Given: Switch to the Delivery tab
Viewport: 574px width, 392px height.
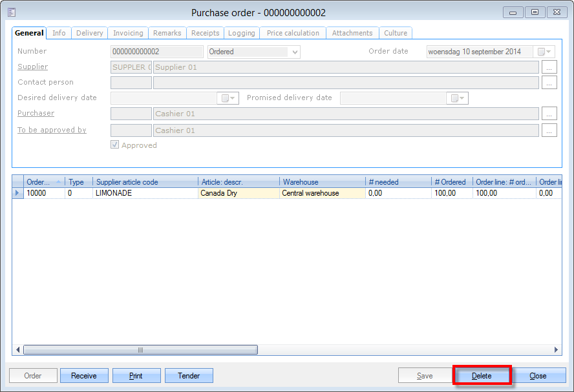Looking at the screenshot, I should pyautogui.click(x=89, y=33).
